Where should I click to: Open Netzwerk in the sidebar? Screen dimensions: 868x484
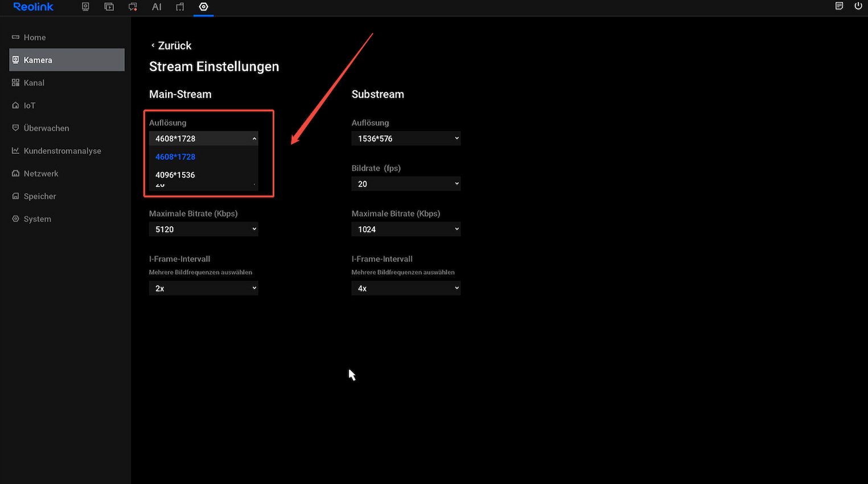[x=67, y=174]
